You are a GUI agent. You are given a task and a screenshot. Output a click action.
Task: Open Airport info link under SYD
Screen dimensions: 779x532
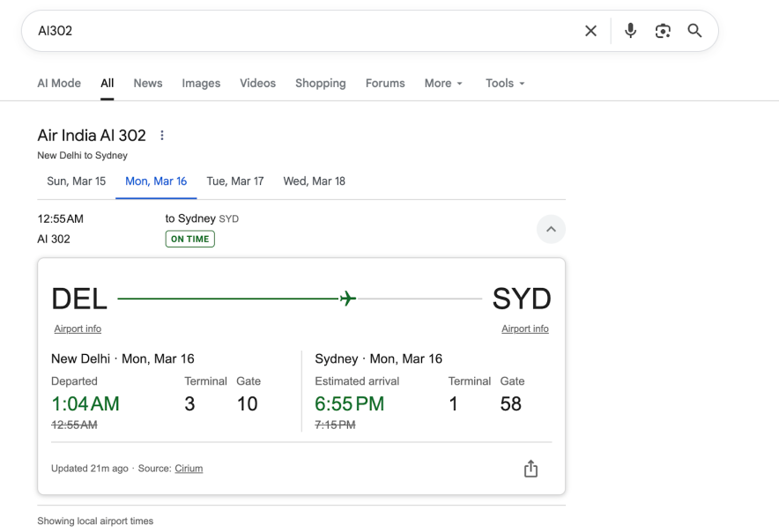[x=524, y=329]
